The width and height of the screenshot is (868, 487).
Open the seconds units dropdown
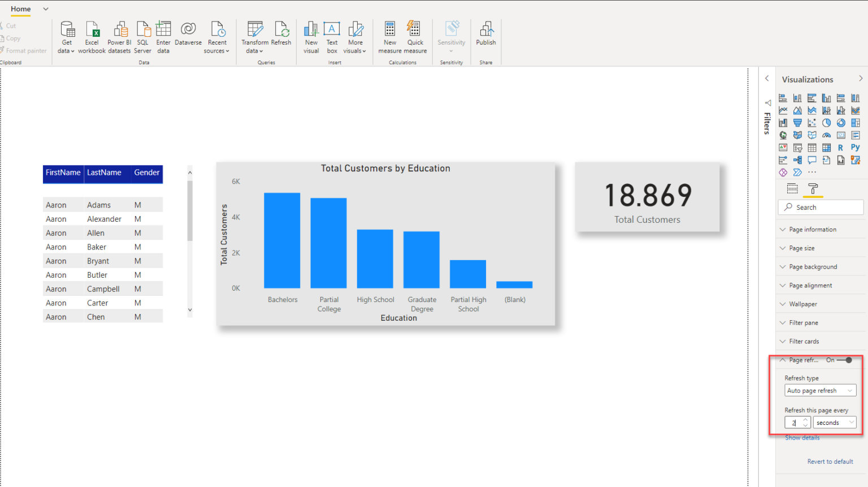point(835,422)
